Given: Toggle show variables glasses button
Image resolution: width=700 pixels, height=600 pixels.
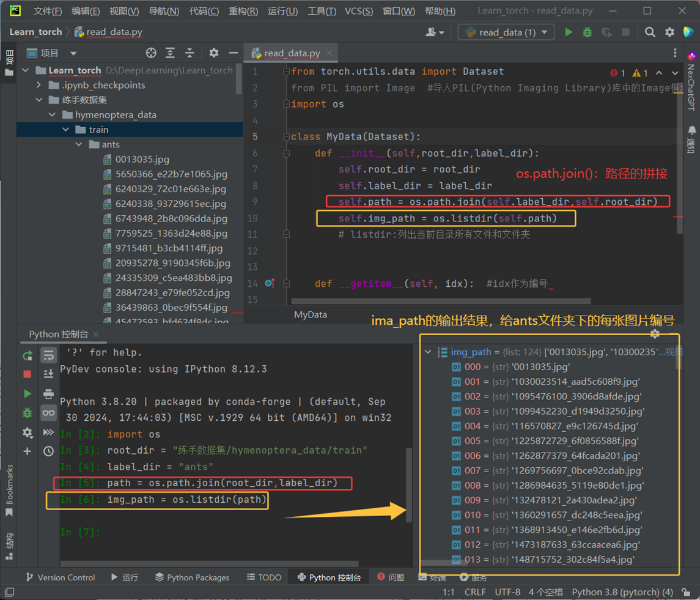Looking at the screenshot, I should (x=48, y=413).
